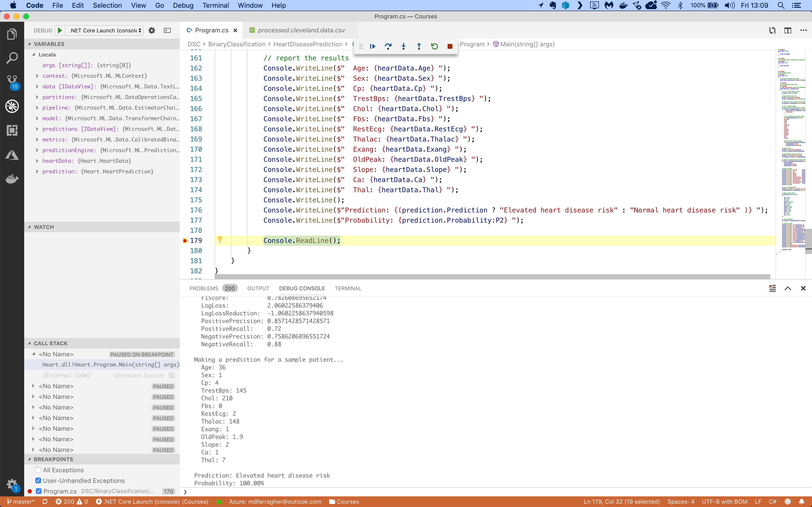Expand the heartData variable in Locals
Viewport: 812px width, 507px height.
37,161
